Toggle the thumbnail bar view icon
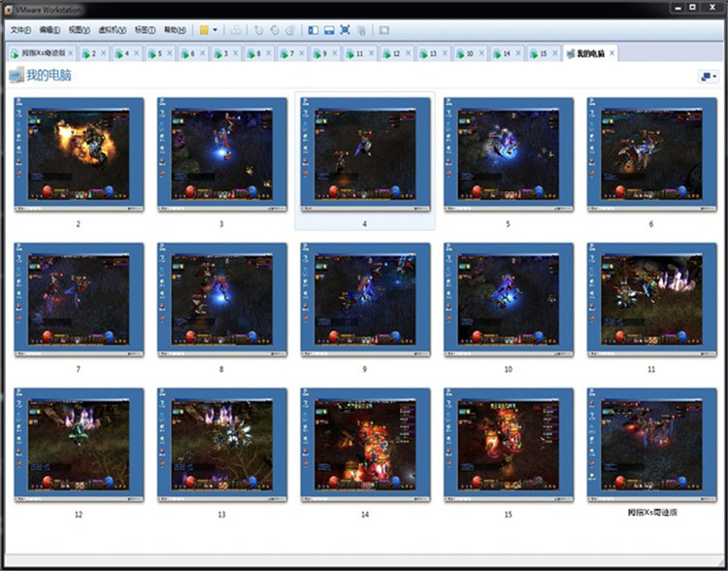728x571 pixels. (329, 30)
